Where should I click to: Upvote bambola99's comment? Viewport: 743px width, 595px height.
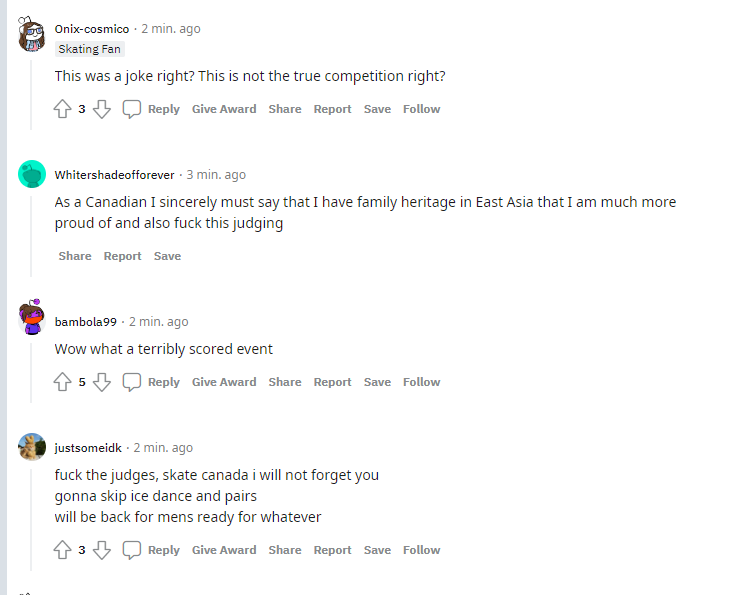62,382
